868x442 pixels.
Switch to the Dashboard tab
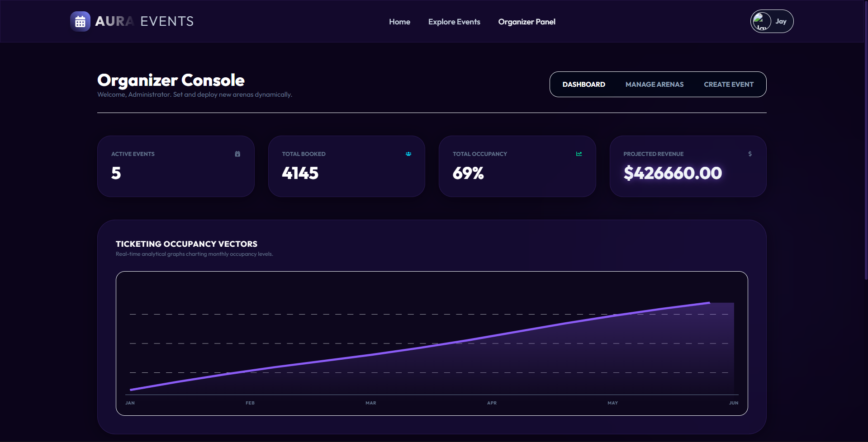point(583,85)
